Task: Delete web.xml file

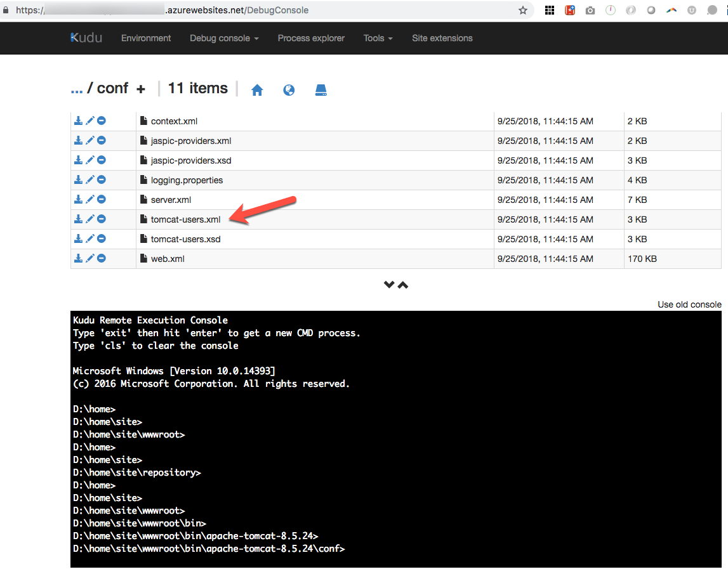Action: (101, 259)
